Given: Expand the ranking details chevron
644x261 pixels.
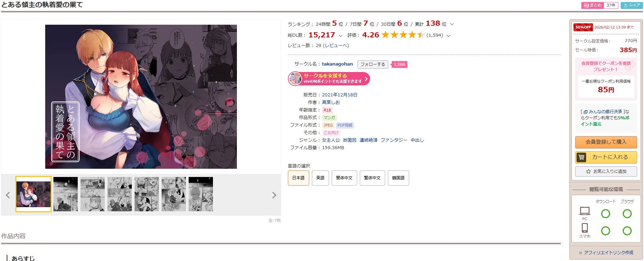Looking at the screenshot, I should click(x=452, y=24).
